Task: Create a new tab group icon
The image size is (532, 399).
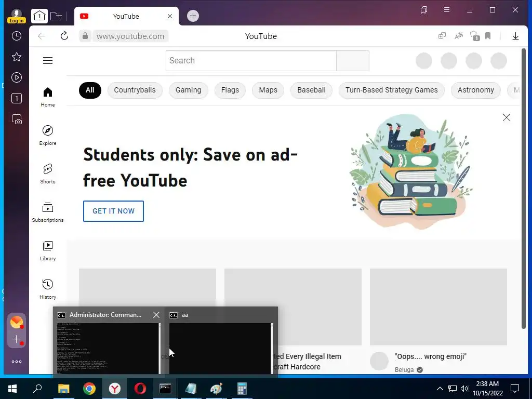Action: (56, 16)
